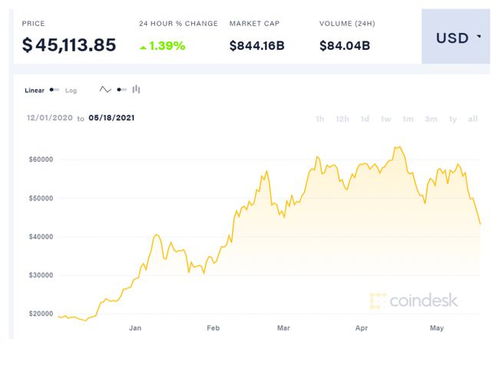
Task: Click the CoinDesk watermark logo
Action: [x=414, y=301]
